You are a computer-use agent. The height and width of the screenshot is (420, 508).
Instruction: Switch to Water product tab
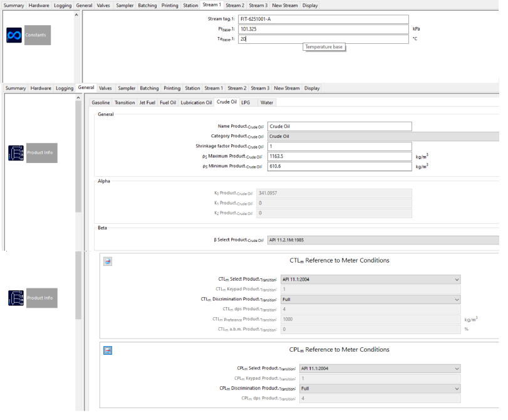tap(267, 102)
